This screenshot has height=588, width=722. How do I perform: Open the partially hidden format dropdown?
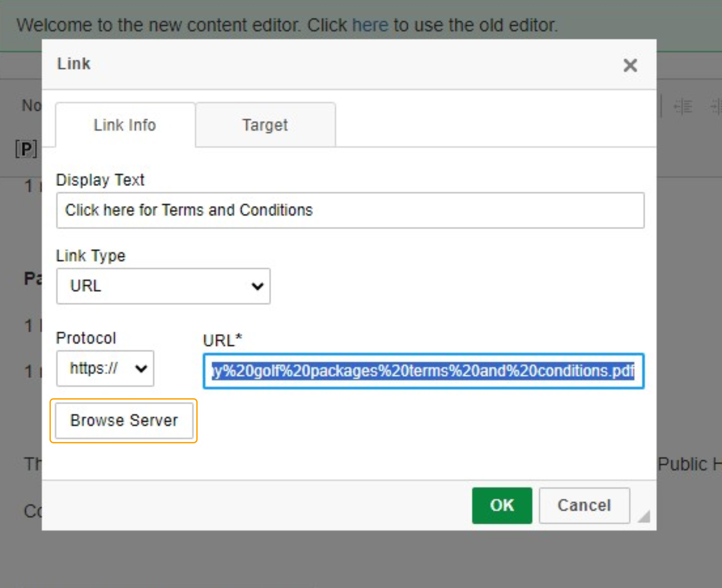click(31, 105)
